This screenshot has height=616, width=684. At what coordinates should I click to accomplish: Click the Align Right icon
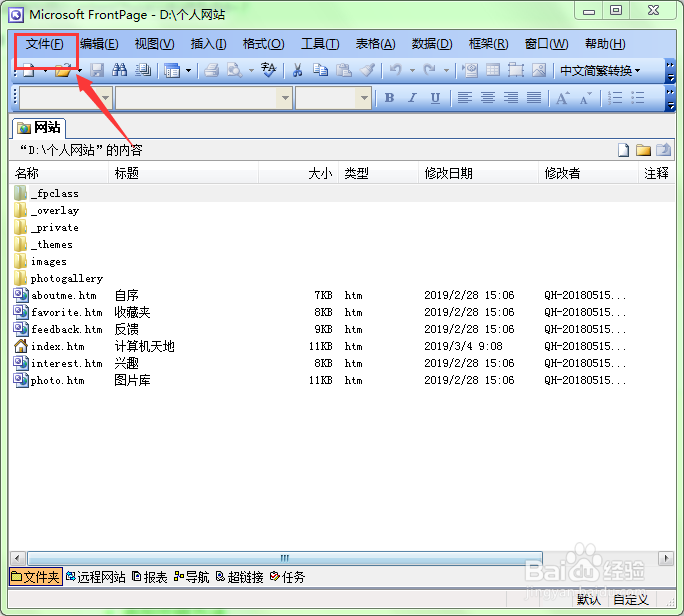point(511,98)
